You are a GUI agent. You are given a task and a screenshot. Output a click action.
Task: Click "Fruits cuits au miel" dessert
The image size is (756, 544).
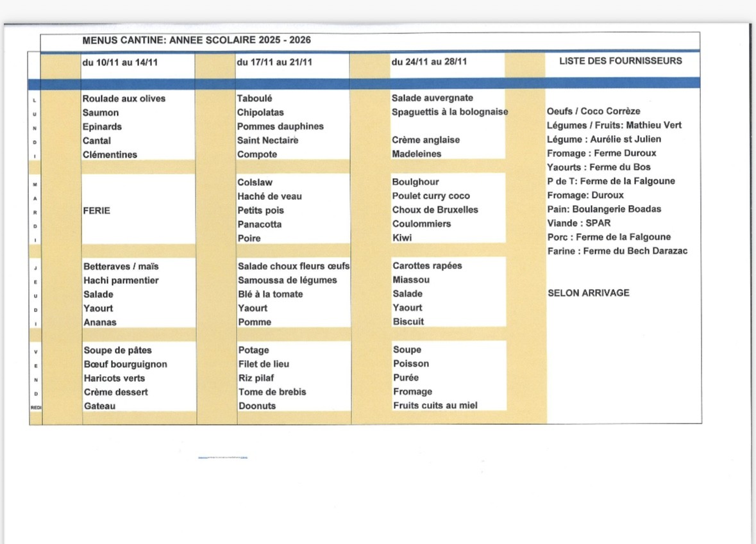[435, 405]
